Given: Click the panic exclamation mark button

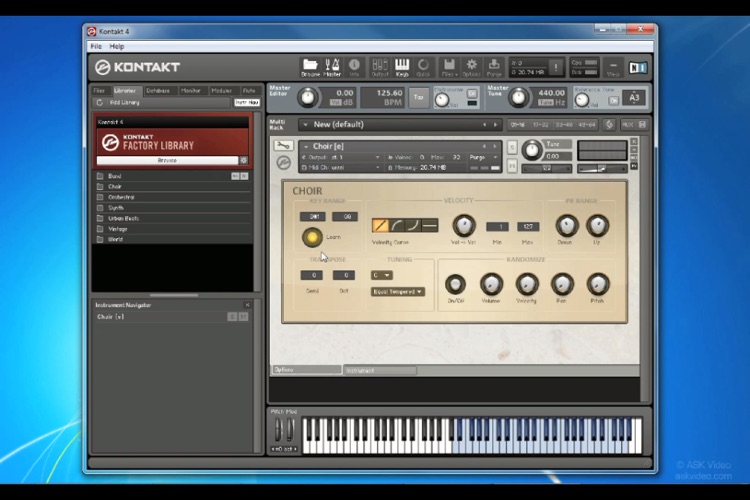Looking at the screenshot, I should coord(556,67).
